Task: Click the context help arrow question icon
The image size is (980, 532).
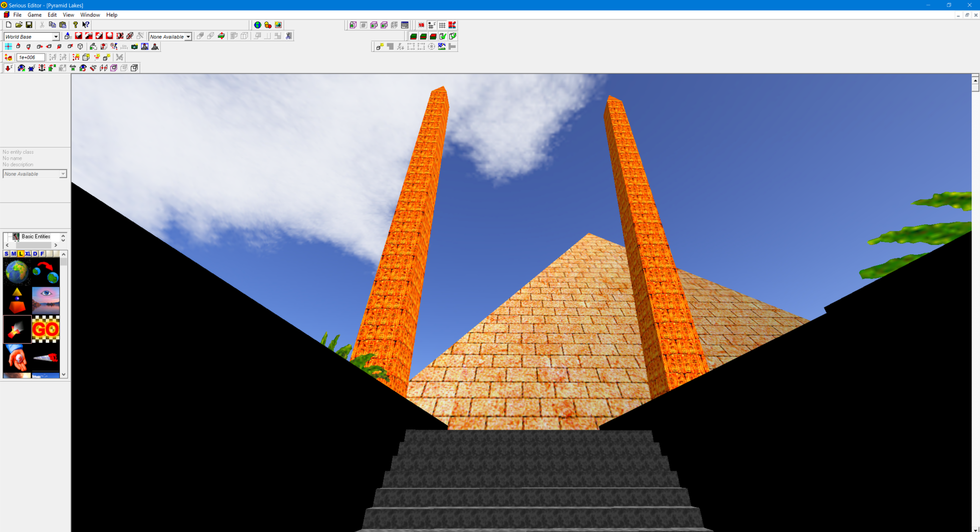Action: pos(86,25)
